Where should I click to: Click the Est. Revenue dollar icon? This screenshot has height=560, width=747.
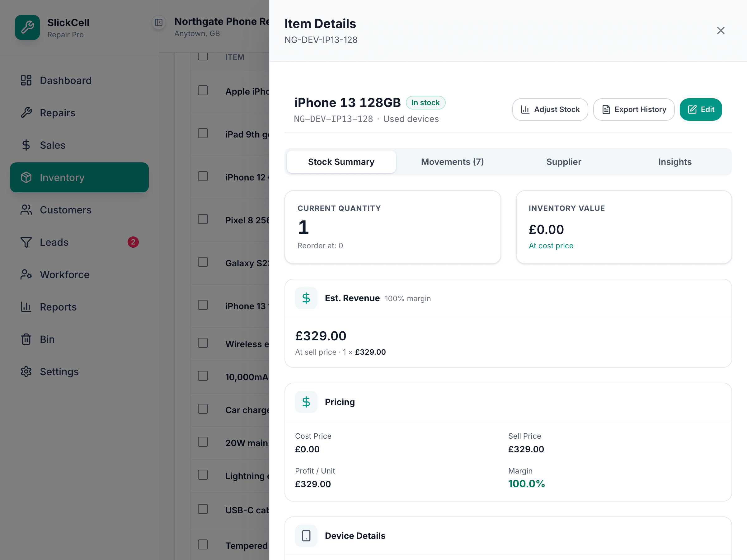(x=306, y=298)
